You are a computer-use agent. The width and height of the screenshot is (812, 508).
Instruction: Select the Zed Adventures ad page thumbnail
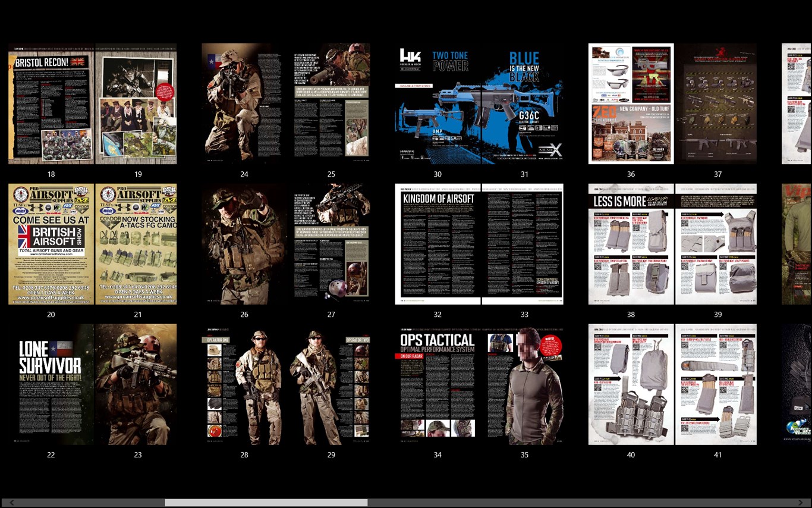pyautogui.click(x=631, y=104)
